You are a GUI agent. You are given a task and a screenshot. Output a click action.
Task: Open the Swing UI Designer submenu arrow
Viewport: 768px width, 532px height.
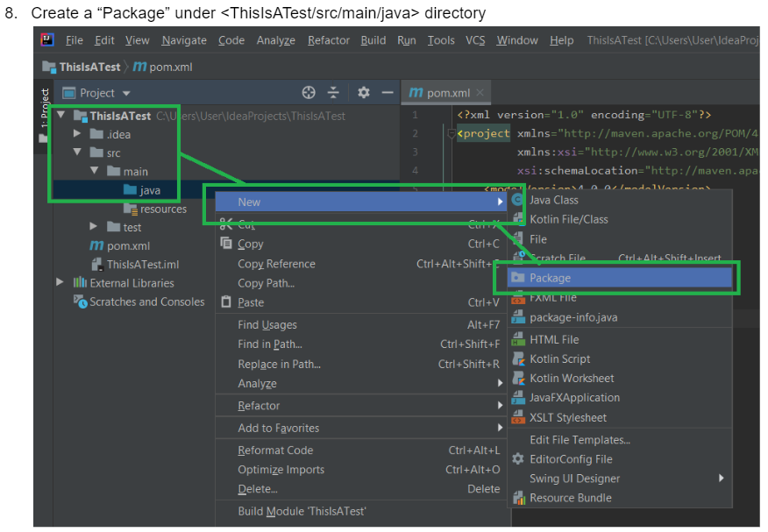coord(721,478)
